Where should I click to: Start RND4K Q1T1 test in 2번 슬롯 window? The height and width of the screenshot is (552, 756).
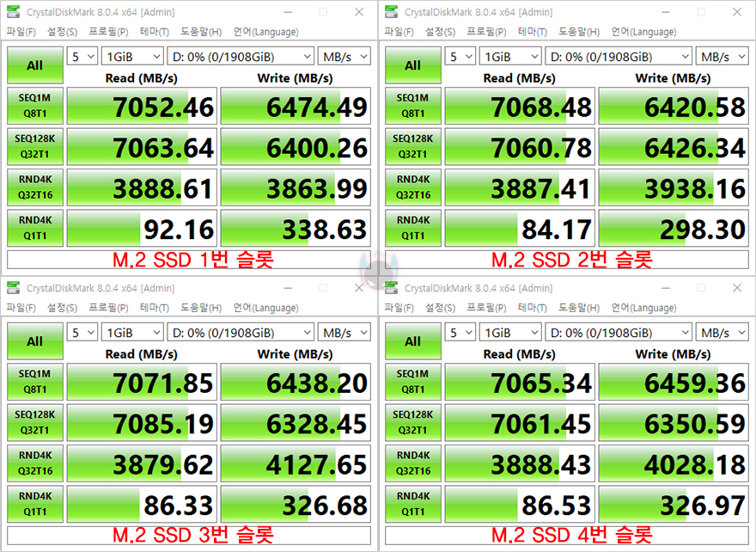pos(412,228)
